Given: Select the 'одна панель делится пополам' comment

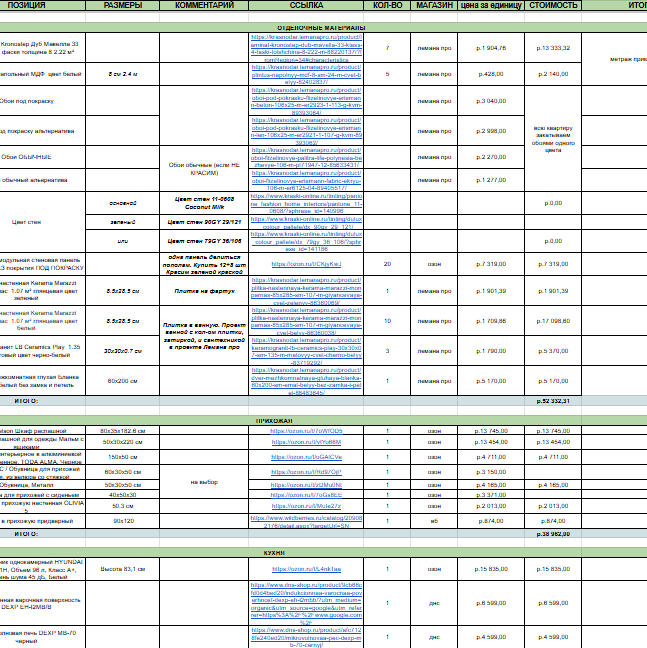Looking at the screenshot, I should pos(204,264).
